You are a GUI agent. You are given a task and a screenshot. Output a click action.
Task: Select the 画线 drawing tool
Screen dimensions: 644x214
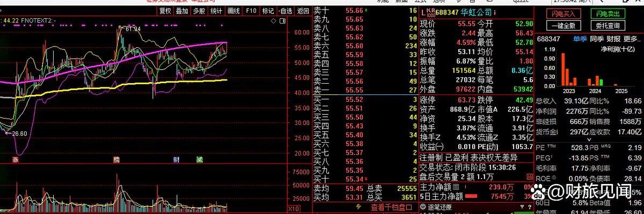click(233, 10)
